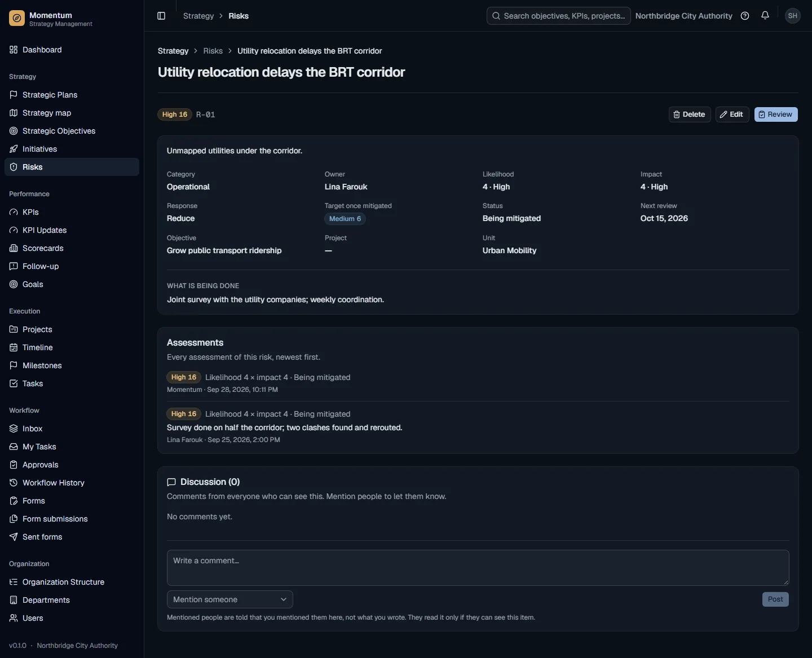This screenshot has height=658, width=812.
Task: Open the notifications bell
Action: point(765,16)
